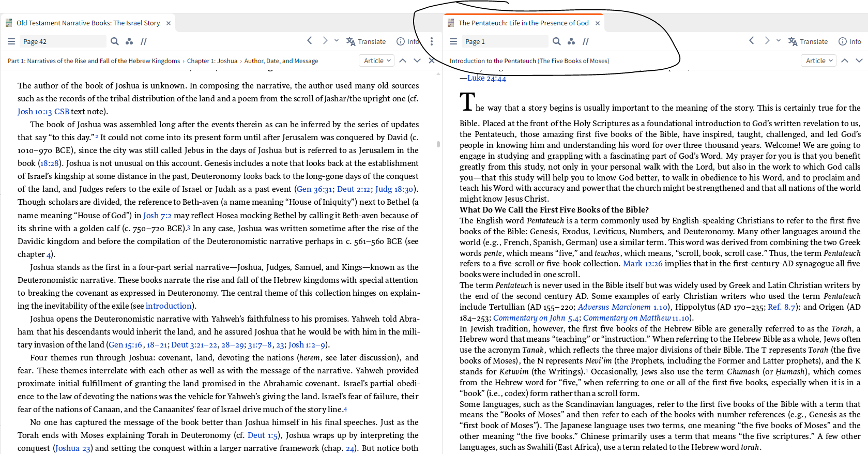Close the Old Testament Narrative Books tab
Viewport: 868px width, 454px height.
tap(169, 23)
